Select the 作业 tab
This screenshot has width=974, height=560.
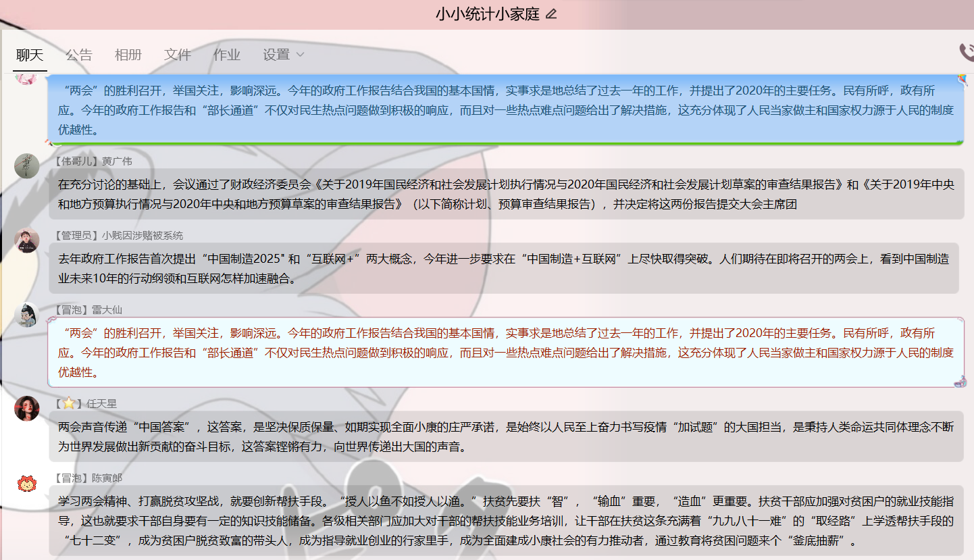(227, 55)
